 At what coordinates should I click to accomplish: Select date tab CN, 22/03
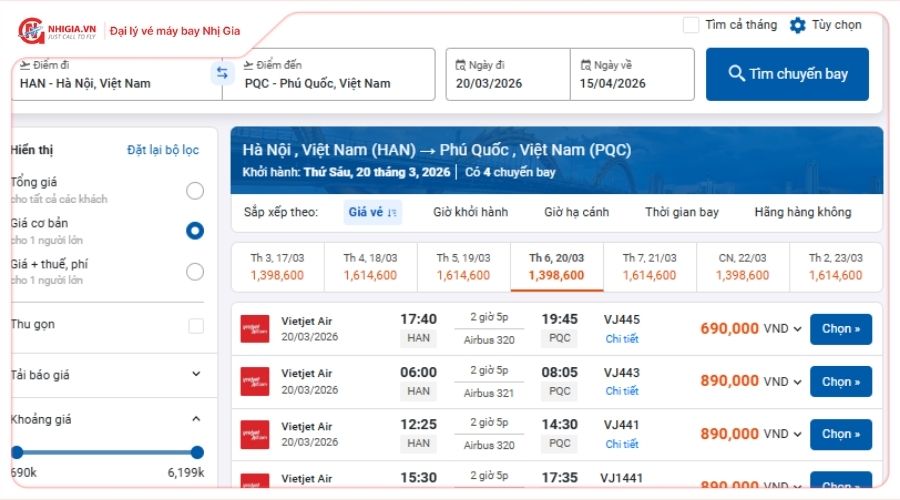[743, 267]
